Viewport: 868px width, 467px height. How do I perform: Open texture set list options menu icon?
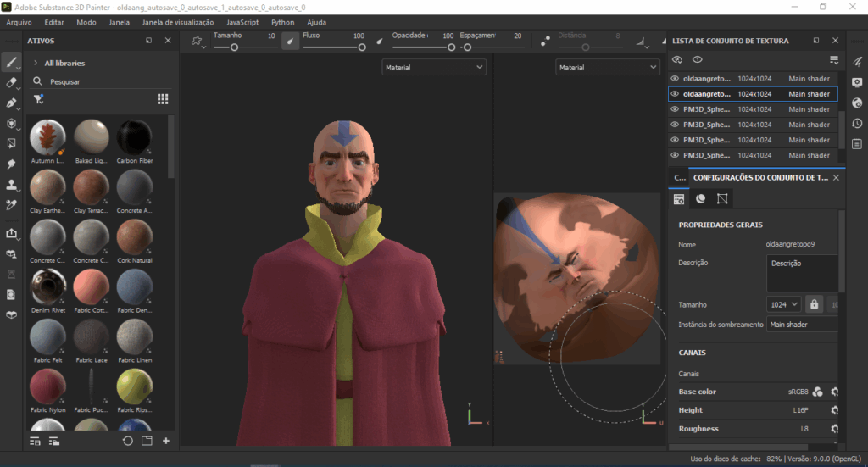834,59
